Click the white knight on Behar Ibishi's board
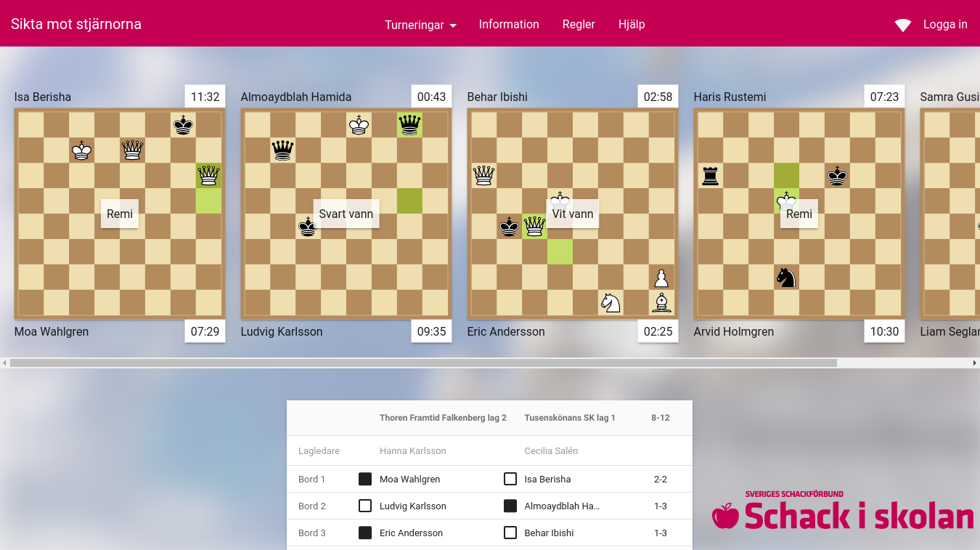The width and height of the screenshot is (980, 550). tap(611, 303)
